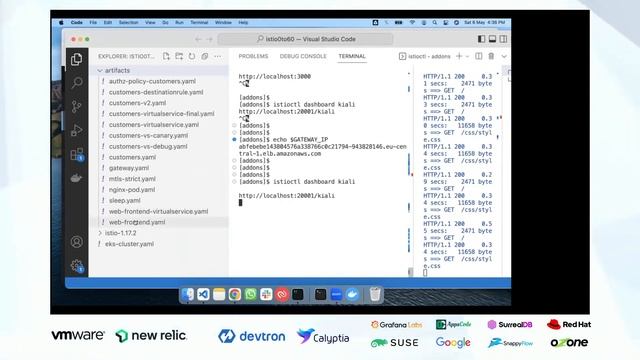Refresh the Explorer file tree
Image resolution: width=640 pixels, height=360 pixels.
192,56
